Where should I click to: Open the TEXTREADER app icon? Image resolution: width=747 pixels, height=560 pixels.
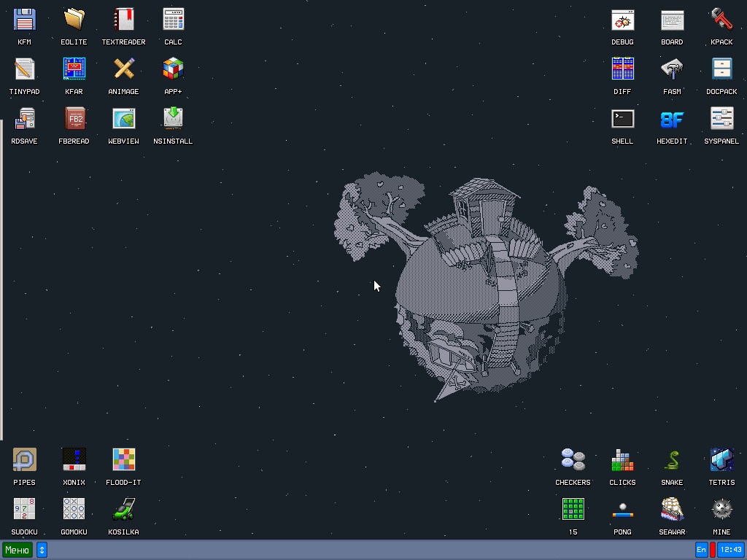pos(123,20)
